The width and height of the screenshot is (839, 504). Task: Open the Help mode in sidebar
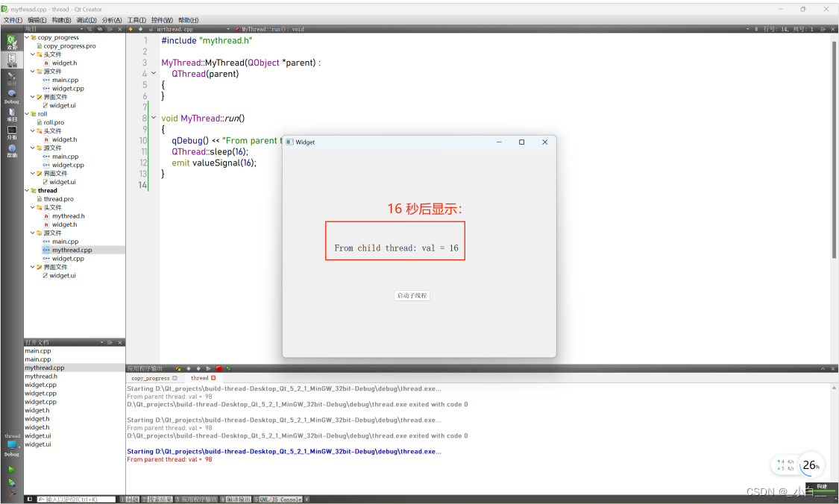11,151
